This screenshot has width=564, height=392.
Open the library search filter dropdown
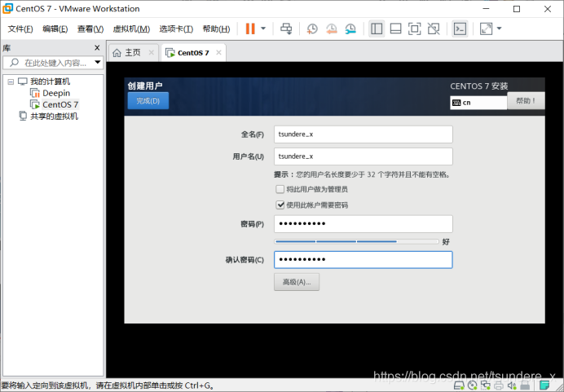(x=98, y=62)
